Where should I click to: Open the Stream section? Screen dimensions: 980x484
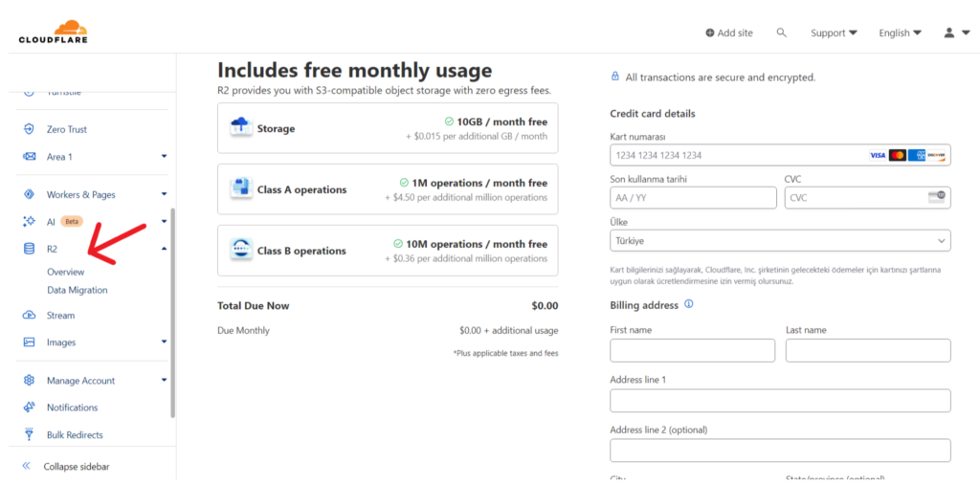coord(60,316)
